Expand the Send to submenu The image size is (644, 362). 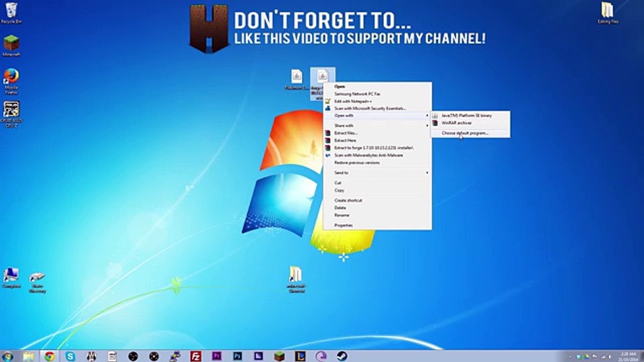click(377, 172)
